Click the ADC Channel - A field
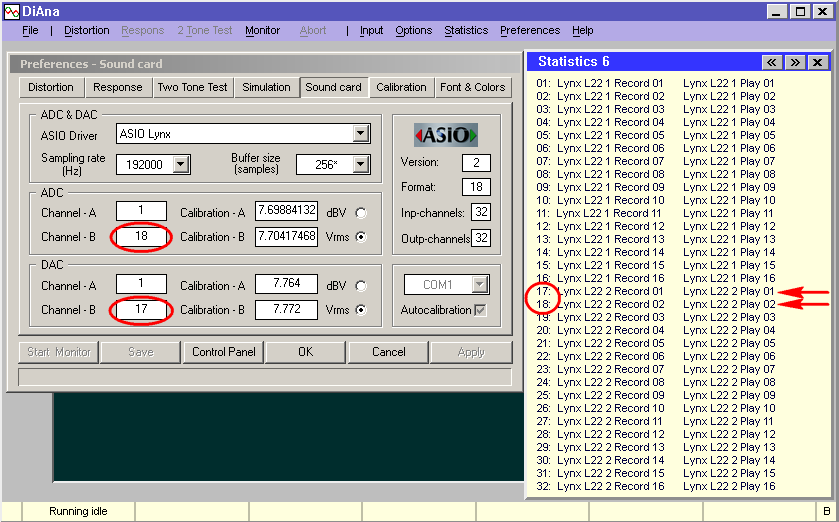This screenshot has height=522, width=839. [141, 211]
